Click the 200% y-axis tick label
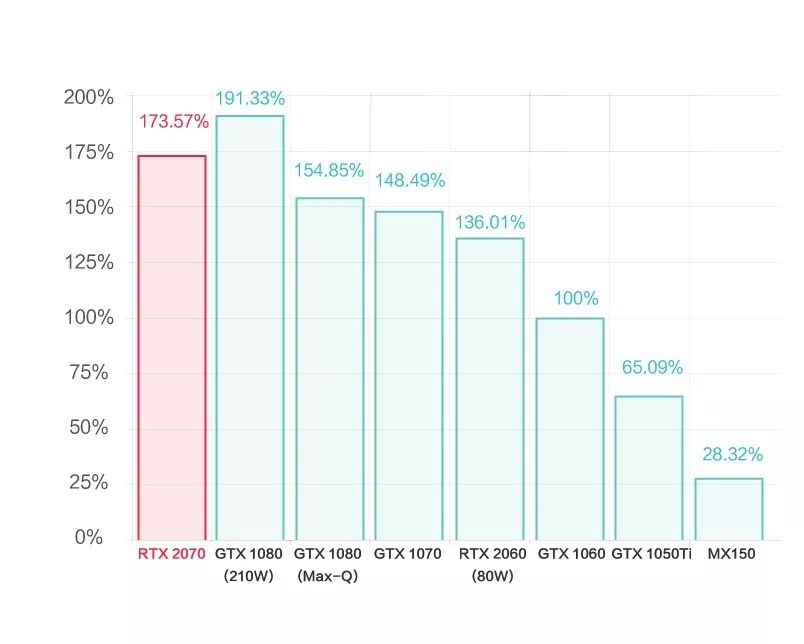Viewport: 804px width, 644px height. [89, 97]
